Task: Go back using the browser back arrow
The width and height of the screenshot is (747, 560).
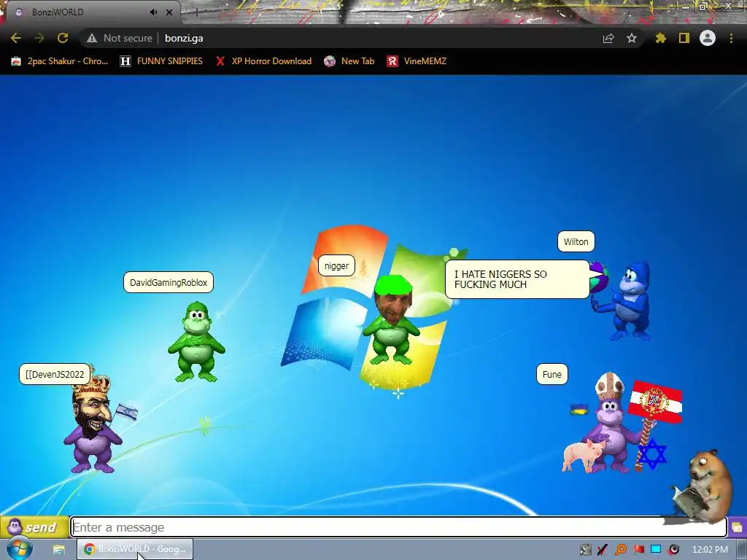Action: [16, 38]
